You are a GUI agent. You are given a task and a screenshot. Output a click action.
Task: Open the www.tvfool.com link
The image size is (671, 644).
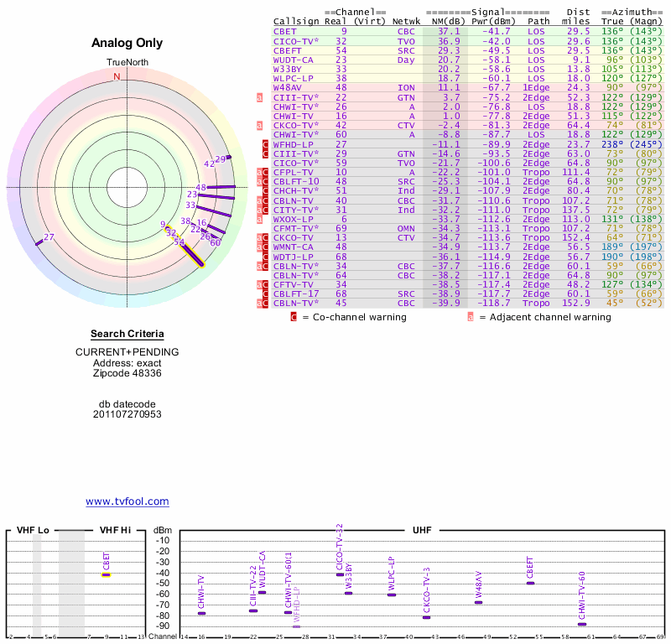click(x=127, y=501)
